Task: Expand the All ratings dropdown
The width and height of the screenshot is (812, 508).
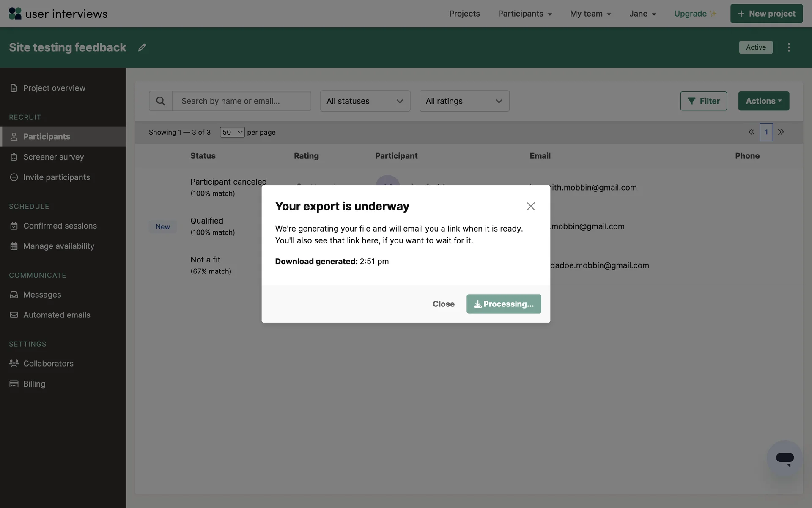Action: pyautogui.click(x=464, y=101)
